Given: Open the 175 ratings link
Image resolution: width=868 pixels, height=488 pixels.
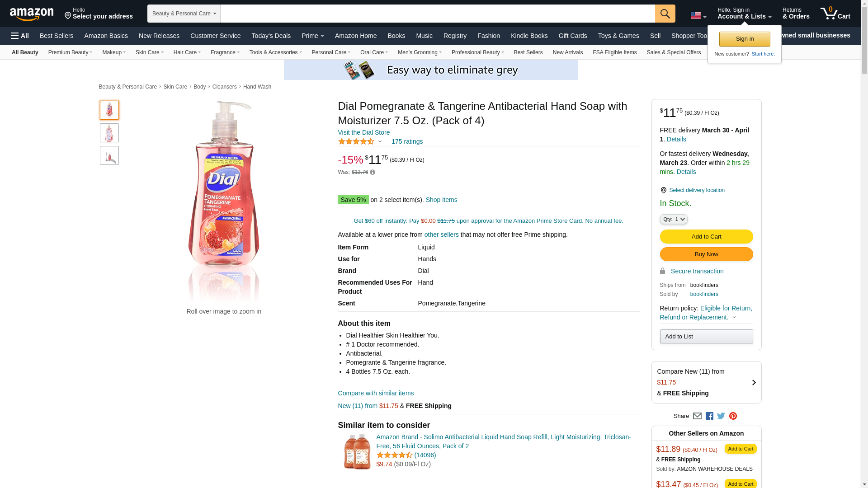Looking at the screenshot, I should coord(407,141).
